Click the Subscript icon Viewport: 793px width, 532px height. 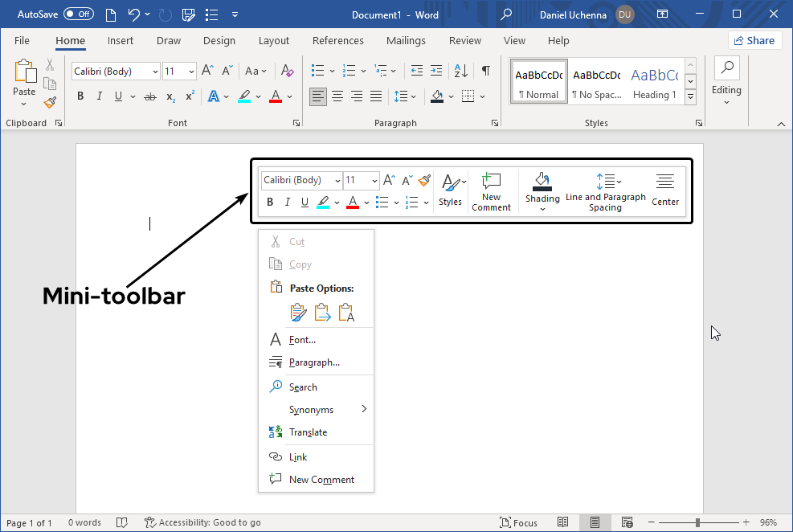point(170,96)
